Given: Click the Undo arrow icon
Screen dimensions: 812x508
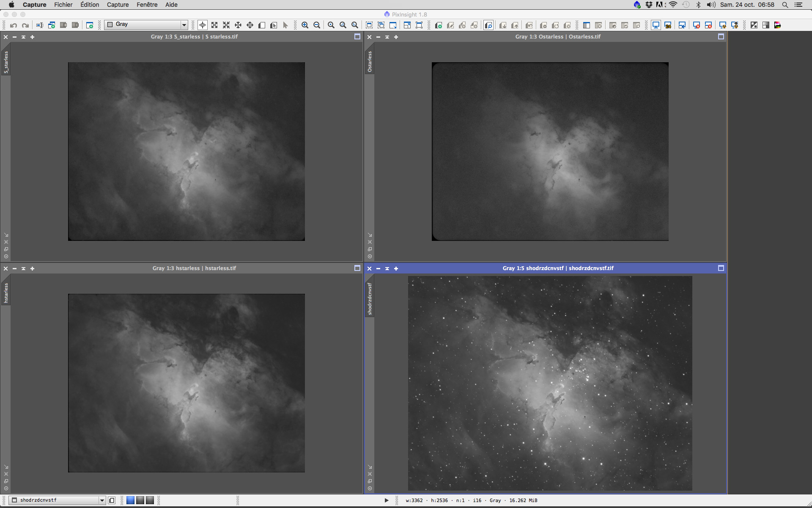Looking at the screenshot, I should tap(14, 25).
